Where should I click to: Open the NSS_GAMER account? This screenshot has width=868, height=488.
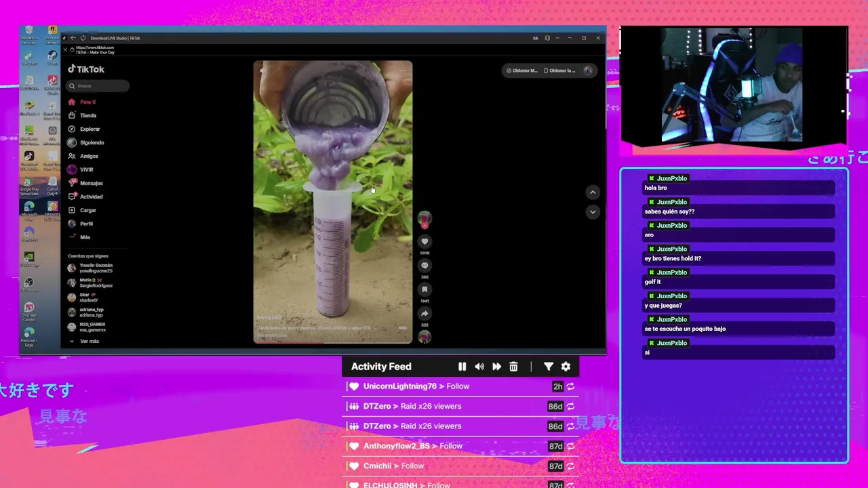coord(87,327)
